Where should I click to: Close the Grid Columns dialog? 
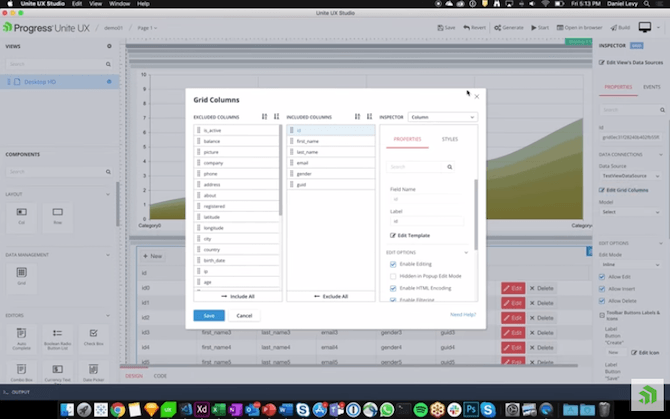pyautogui.click(x=477, y=97)
